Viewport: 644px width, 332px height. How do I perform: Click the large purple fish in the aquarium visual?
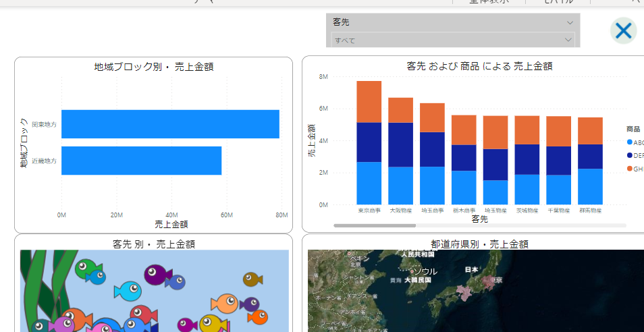pos(156,274)
